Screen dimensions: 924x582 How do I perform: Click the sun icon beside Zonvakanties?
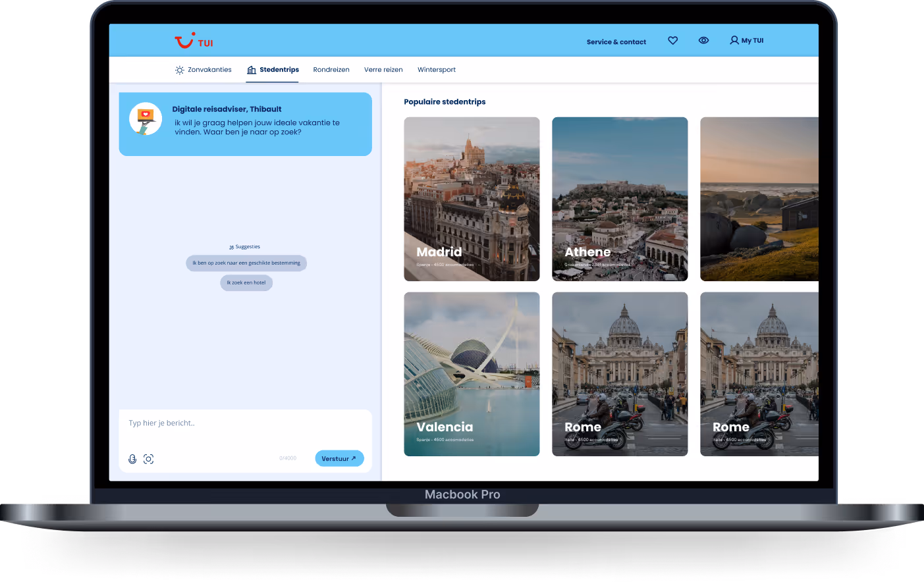pyautogui.click(x=179, y=70)
